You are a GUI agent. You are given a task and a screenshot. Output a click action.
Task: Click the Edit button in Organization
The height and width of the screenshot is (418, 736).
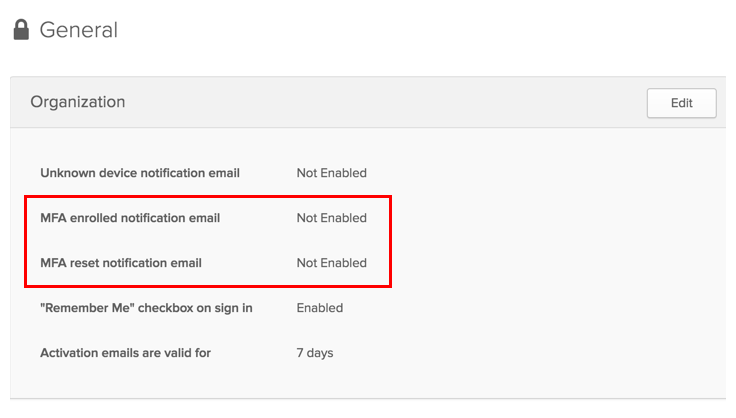click(681, 103)
